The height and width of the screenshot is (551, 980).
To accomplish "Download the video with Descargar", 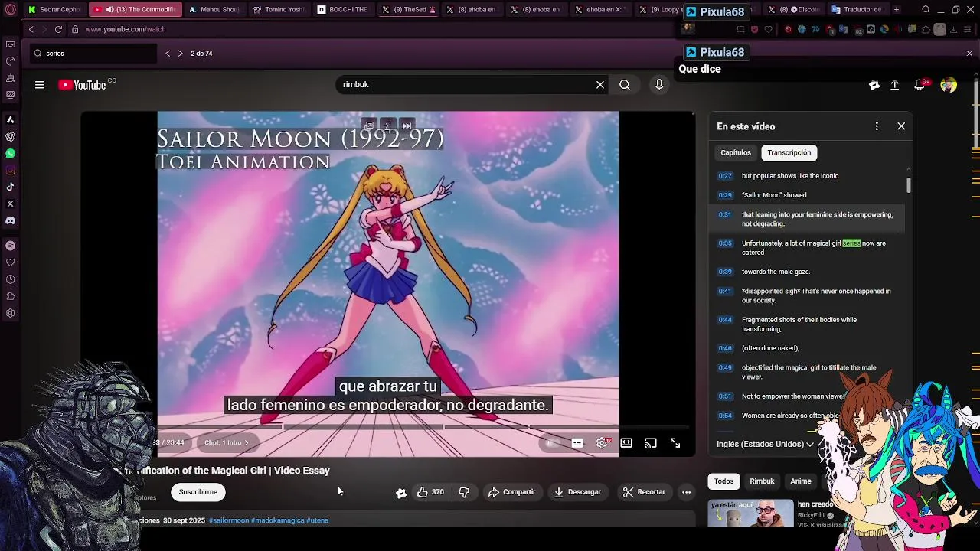I will [x=577, y=492].
